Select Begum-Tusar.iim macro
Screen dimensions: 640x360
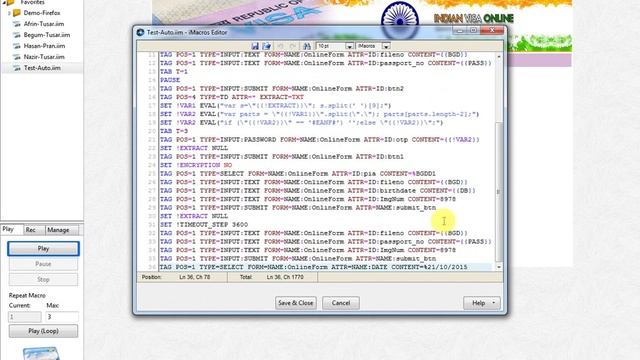[47, 35]
